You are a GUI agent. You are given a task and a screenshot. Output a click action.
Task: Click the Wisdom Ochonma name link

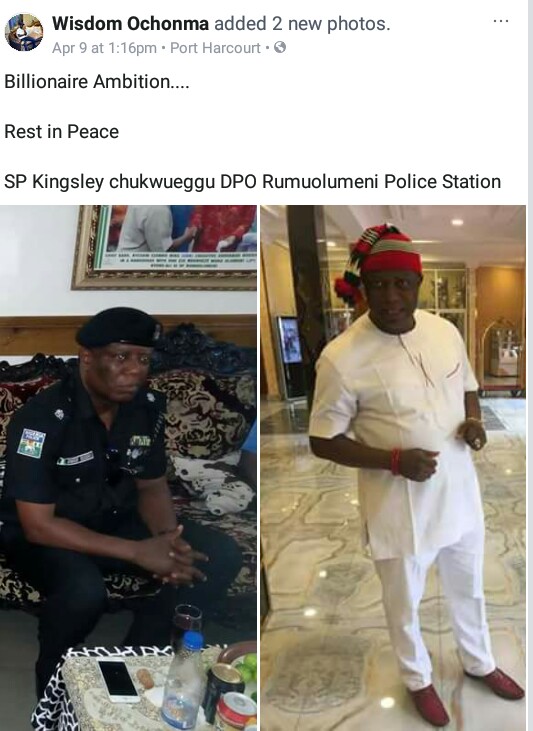[x=130, y=23]
